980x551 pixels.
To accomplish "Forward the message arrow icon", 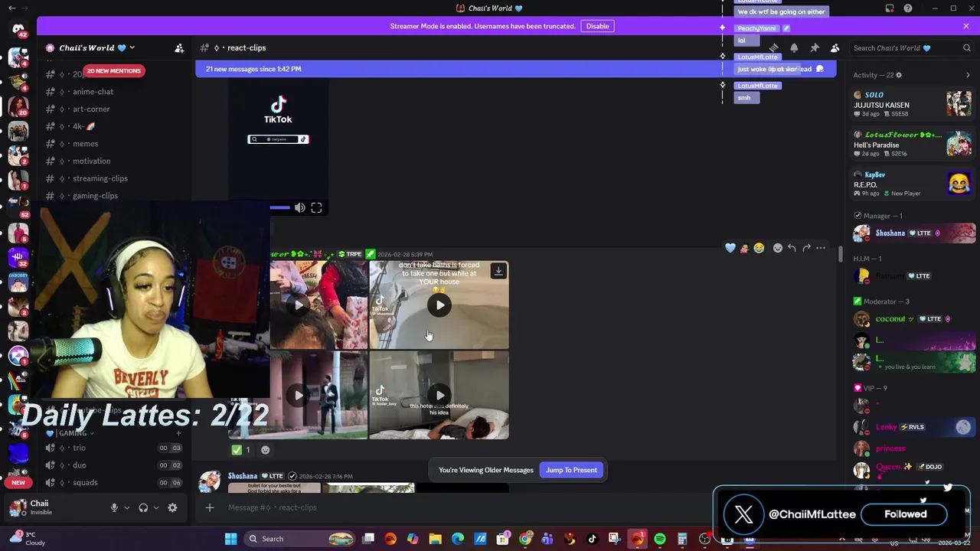I will click(806, 248).
